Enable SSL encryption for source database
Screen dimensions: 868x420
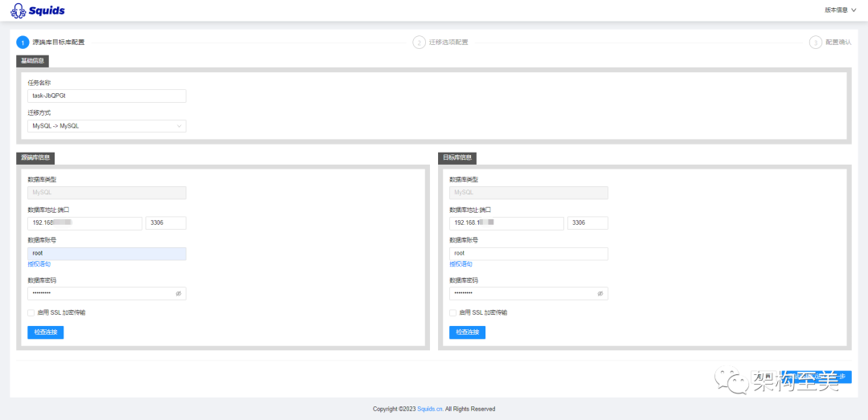click(31, 312)
